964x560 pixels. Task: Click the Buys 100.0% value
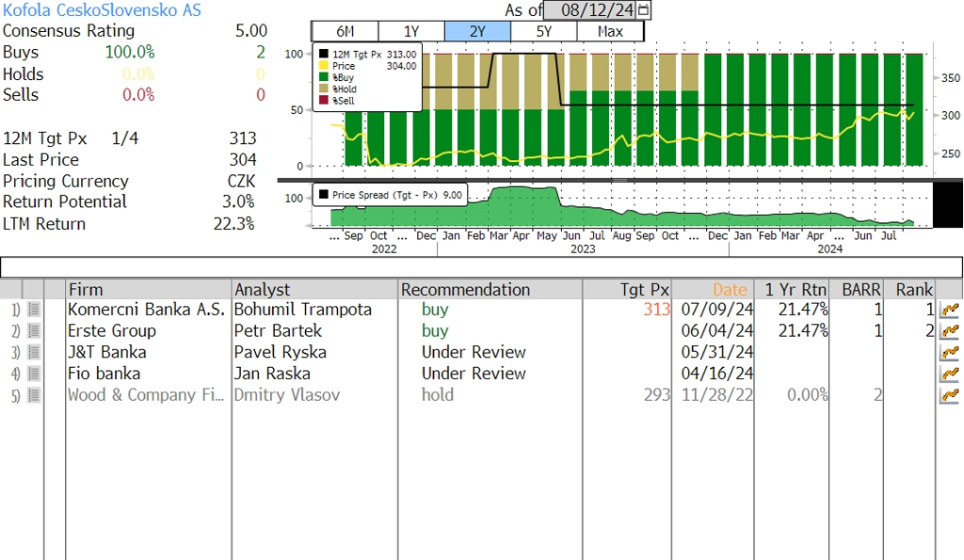click(x=130, y=53)
